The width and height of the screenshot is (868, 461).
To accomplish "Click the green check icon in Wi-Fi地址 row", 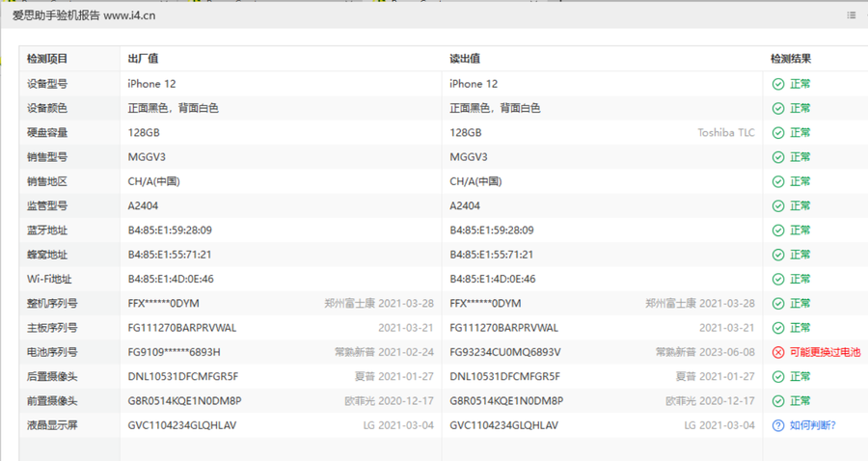I will pyautogui.click(x=778, y=279).
